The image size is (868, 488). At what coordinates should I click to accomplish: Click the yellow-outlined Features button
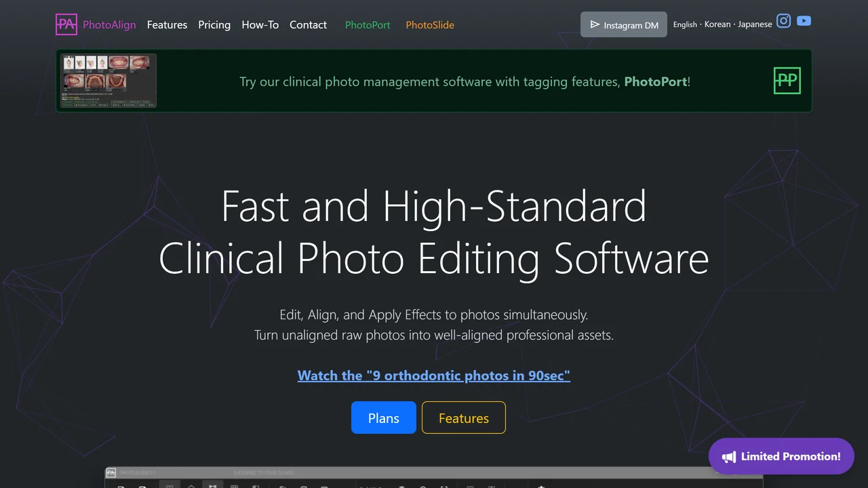(464, 418)
